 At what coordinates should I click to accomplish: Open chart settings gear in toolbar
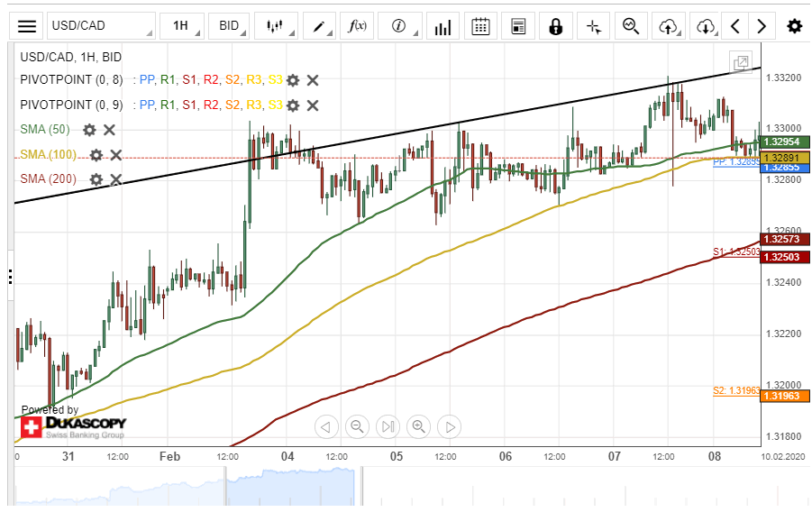[x=794, y=26]
